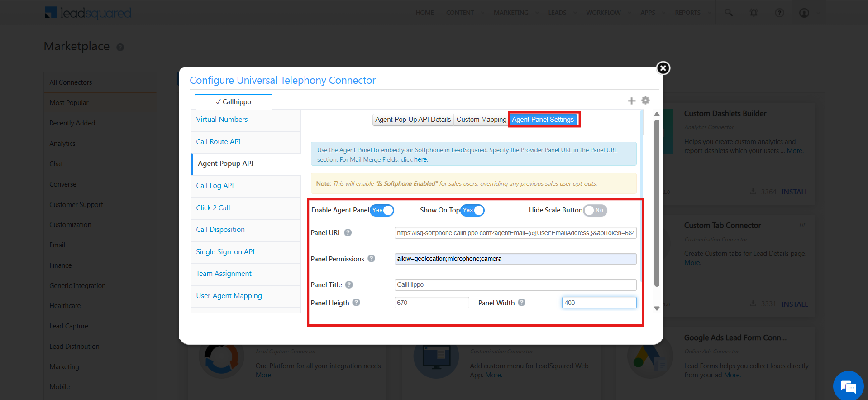The height and width of the screenshot is (400, 868).
Task: Switch to Custom Mapping tab
Action: (x=481, y=120)
